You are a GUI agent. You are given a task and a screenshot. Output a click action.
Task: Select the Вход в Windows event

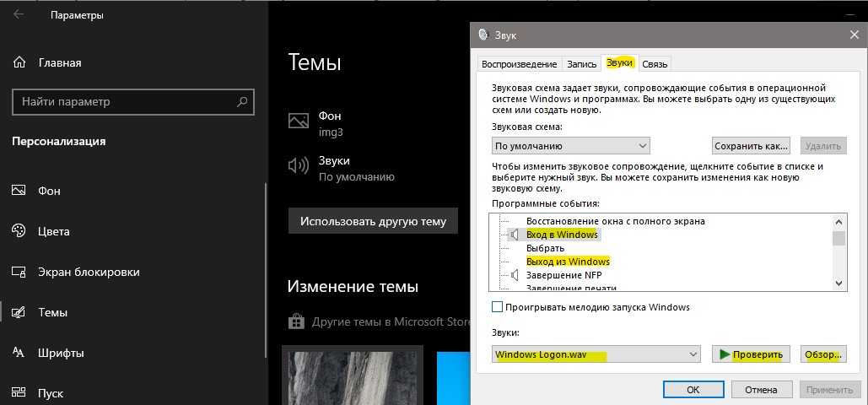pyautogui.click(x=562, y=235)
